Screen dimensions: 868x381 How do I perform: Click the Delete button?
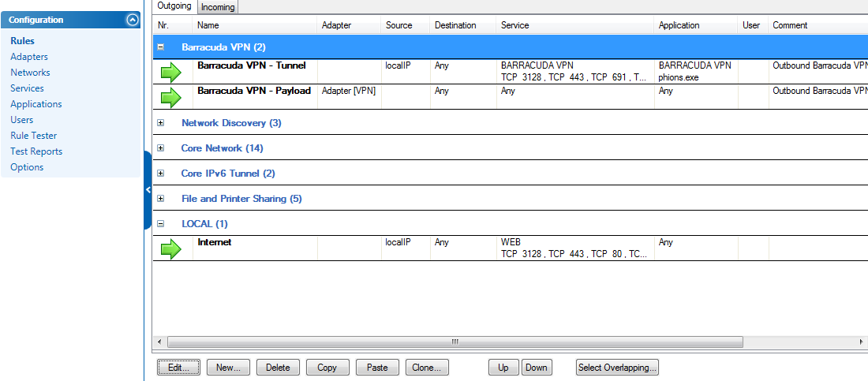click(278, 367)
